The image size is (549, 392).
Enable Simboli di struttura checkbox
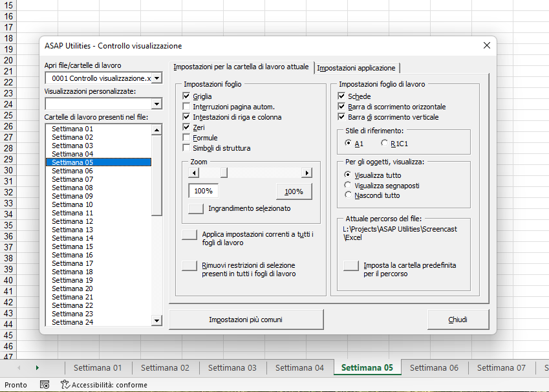point(186,148)
